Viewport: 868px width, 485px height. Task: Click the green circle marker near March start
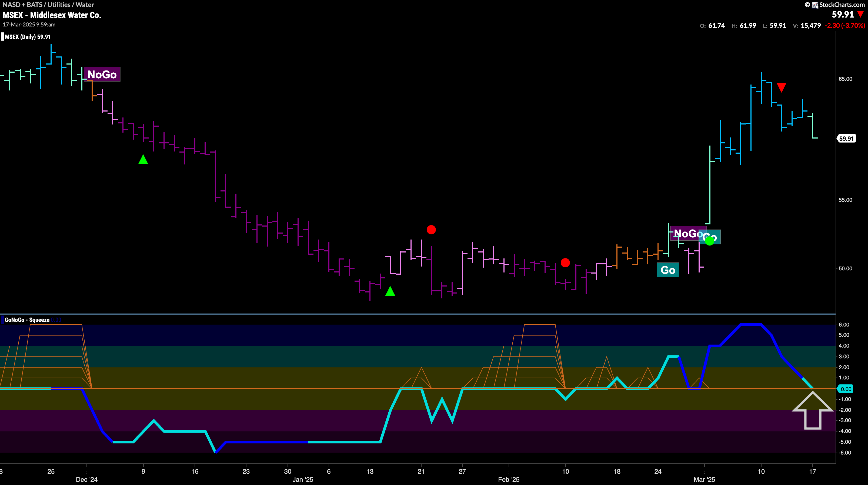(x=710, y=241)
